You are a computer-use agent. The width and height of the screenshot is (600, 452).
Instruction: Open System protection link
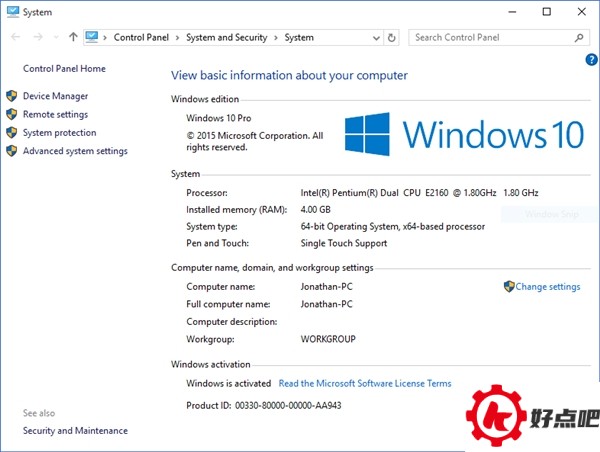coord(60,133)
